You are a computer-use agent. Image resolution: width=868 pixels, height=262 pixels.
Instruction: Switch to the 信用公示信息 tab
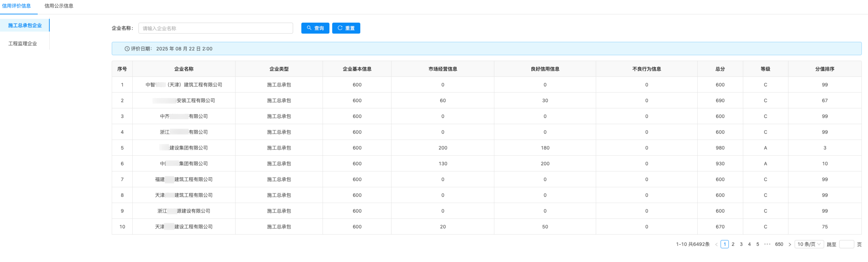point(59,6)
